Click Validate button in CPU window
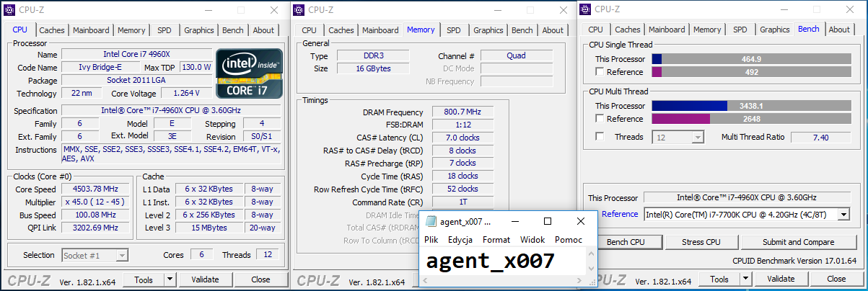Viewport: 868px width, 291px height. tap(205, 279)
